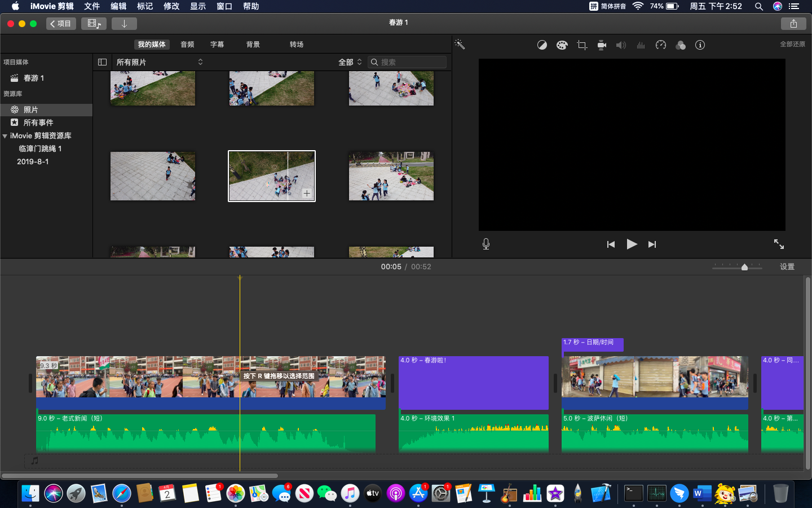Toggle fullscreen playback in the viewer
This screenshot has height=508, width=812.
pyautogui.click(x=779, y=244)
